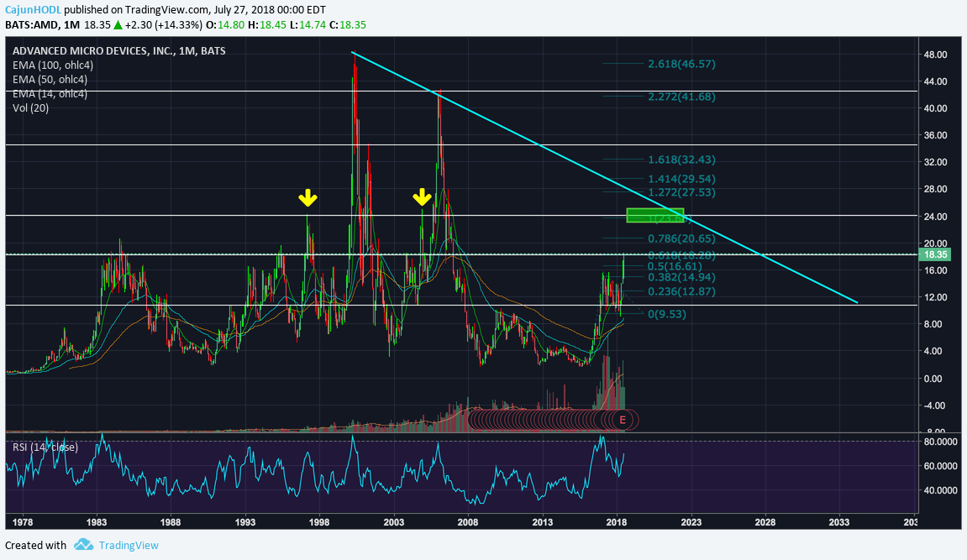967x560 pixels.
Task: Click the 48.00 price axis label
Action: [936, 55]
